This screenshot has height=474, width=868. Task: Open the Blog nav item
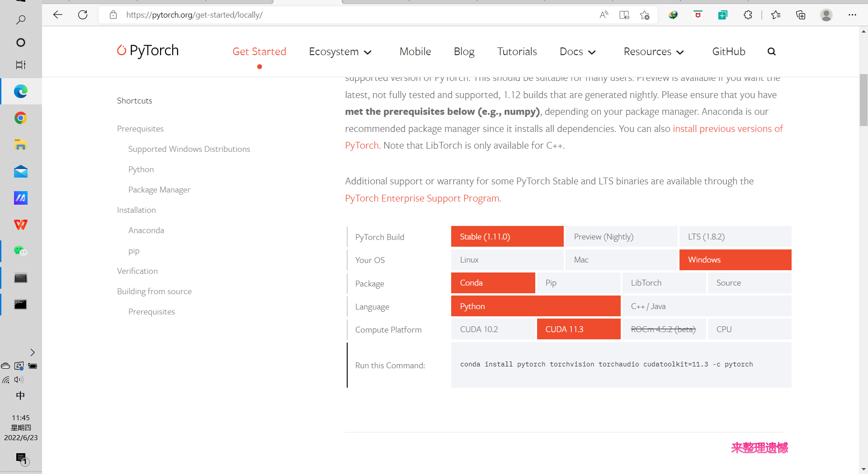464,52
